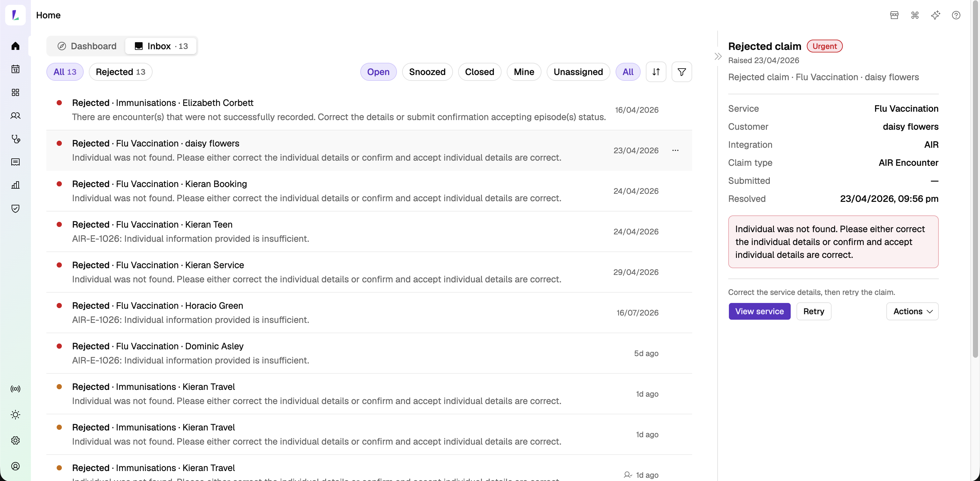
Task: Select the Open status filter
Action: [378, 72]
